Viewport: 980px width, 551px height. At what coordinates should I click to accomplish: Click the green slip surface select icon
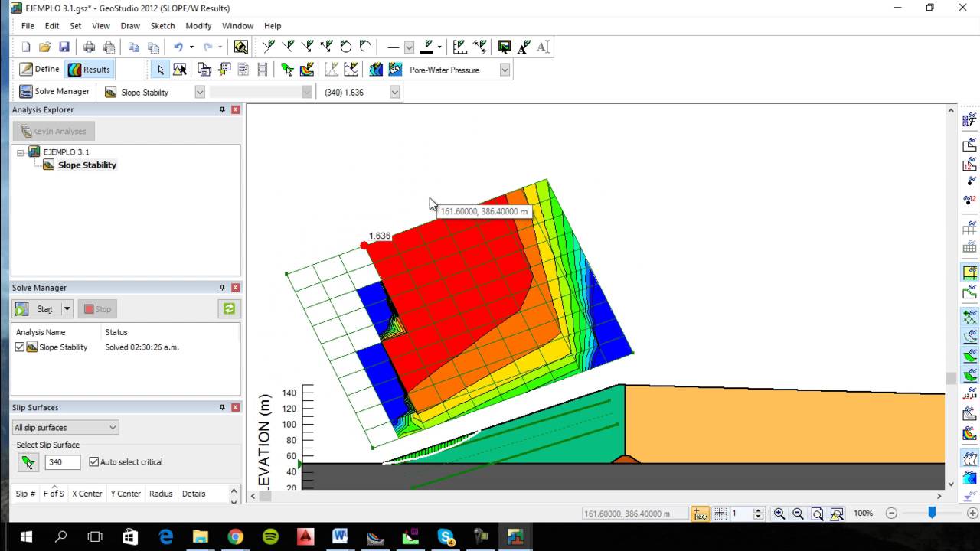28,462
